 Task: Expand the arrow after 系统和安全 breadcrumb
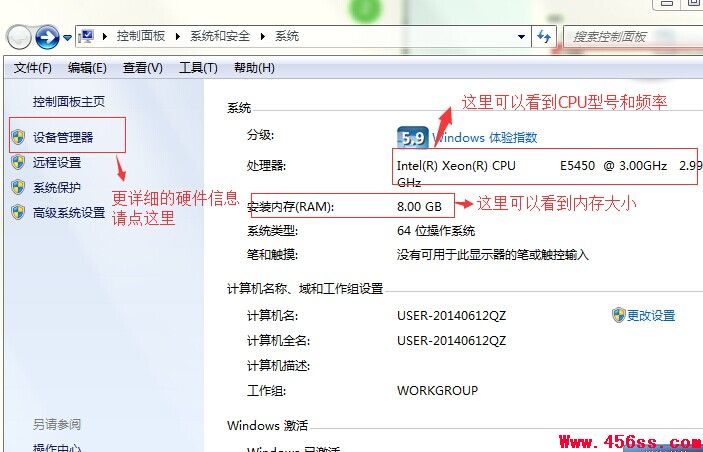pos(263,37)
